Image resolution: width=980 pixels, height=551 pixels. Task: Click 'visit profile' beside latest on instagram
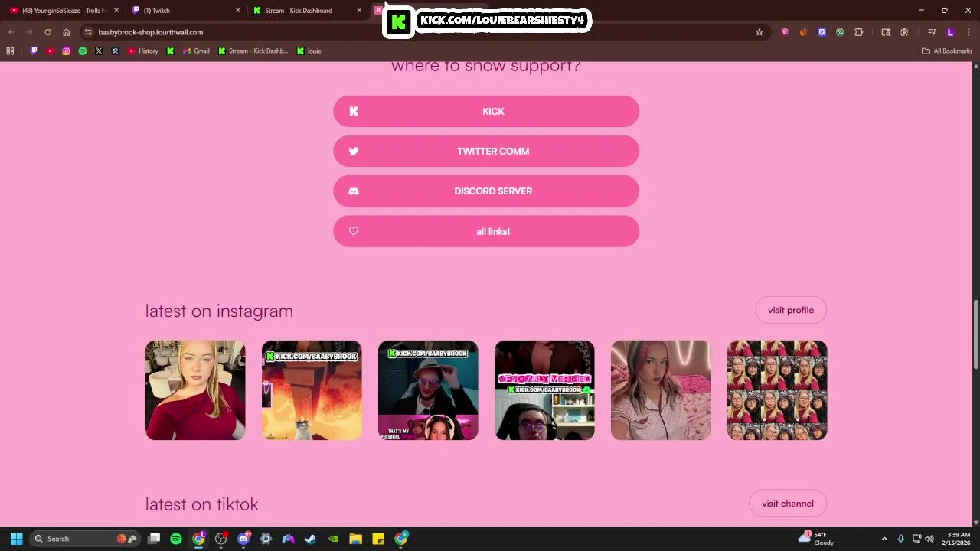pos(791,310)
